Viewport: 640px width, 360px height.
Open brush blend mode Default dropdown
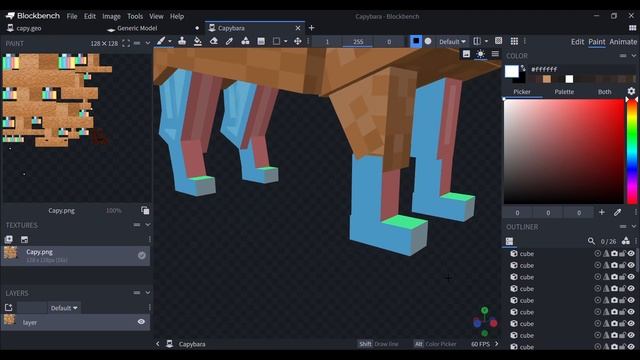click(x=452, y=42)
